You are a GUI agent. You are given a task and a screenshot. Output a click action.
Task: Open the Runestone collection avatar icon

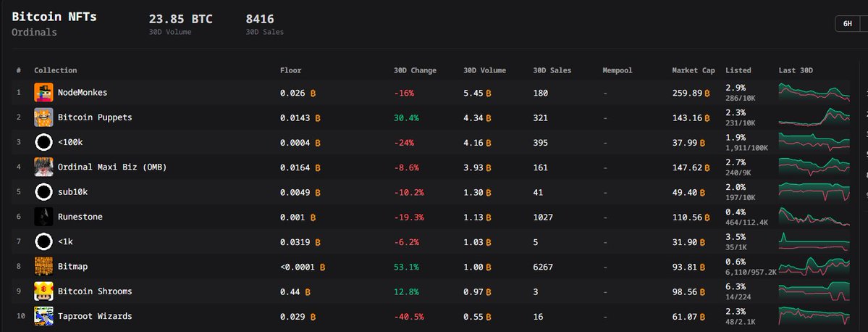pyautogui.click(x=43, y=217)
